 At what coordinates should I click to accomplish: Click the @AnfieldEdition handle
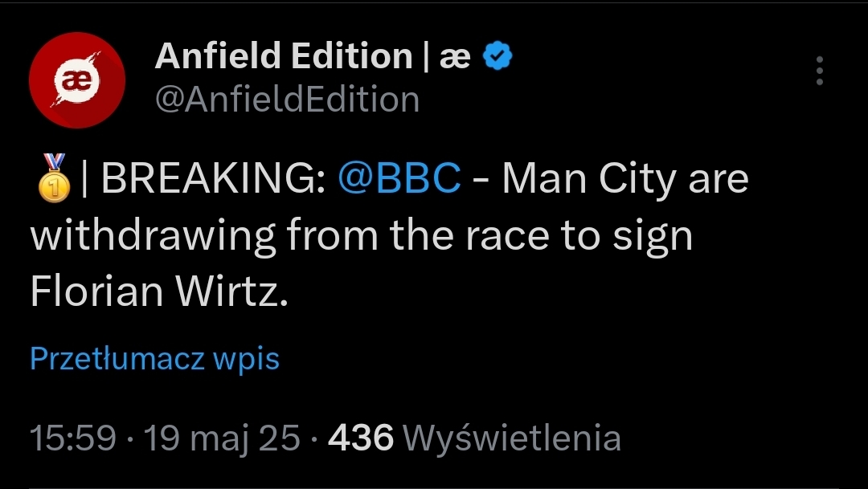[x=287, y=100]
